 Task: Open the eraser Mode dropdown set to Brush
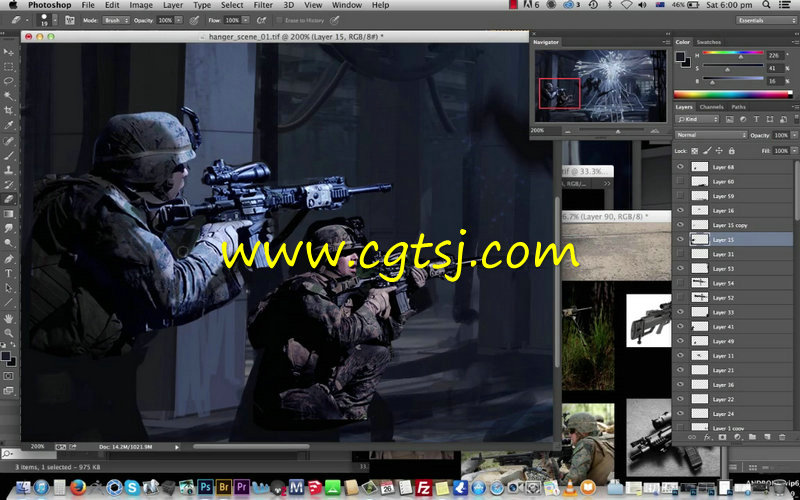(x=115, y=20)
